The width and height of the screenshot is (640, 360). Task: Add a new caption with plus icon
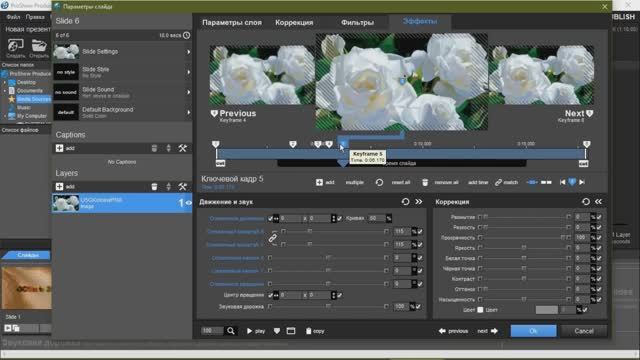[60, 148]
